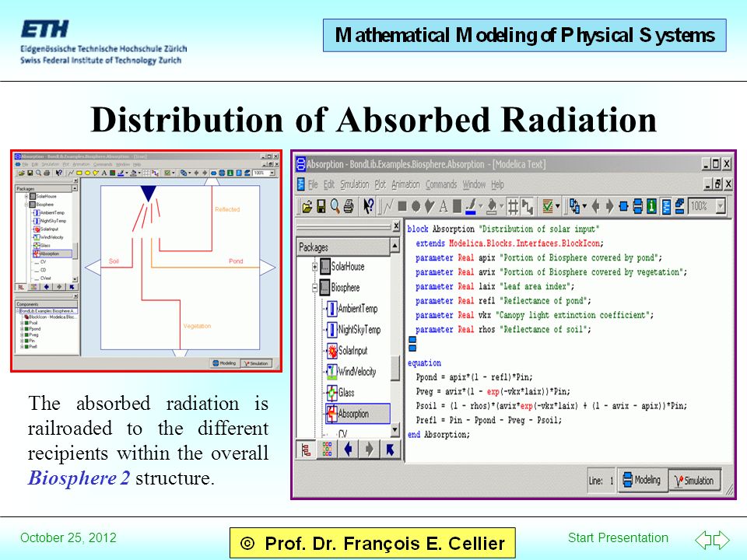This screenshot has height=560, width=747.
Task: Toggle Simulation mode in small Icon window
Action: (256, 363)
